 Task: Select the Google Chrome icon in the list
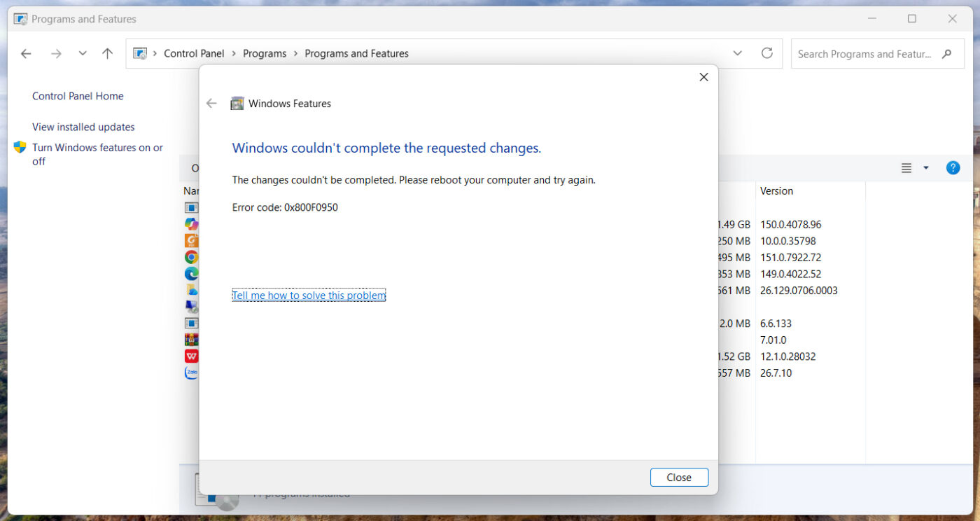click(191, 257)
